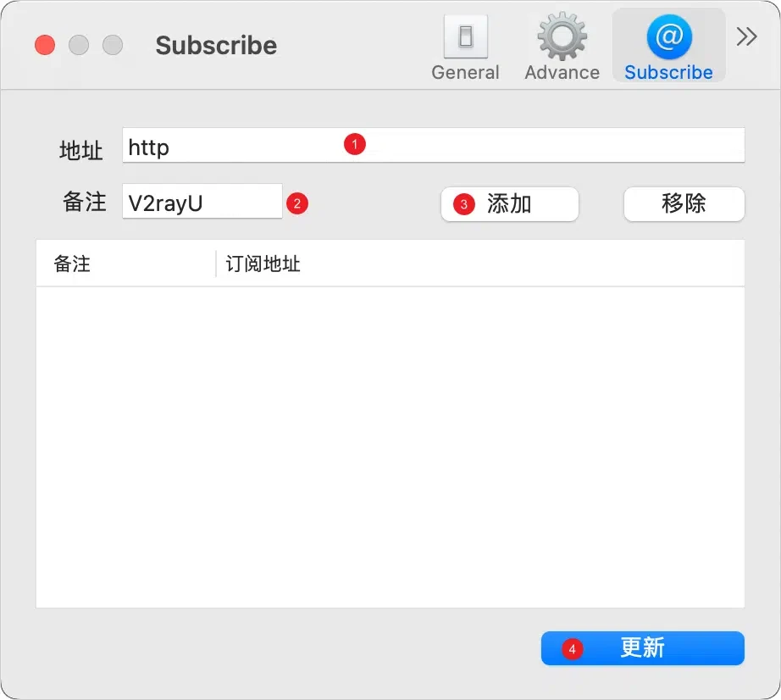
Task: Click the red number 2 badge beside V2rayU
Action: [296, 203]
